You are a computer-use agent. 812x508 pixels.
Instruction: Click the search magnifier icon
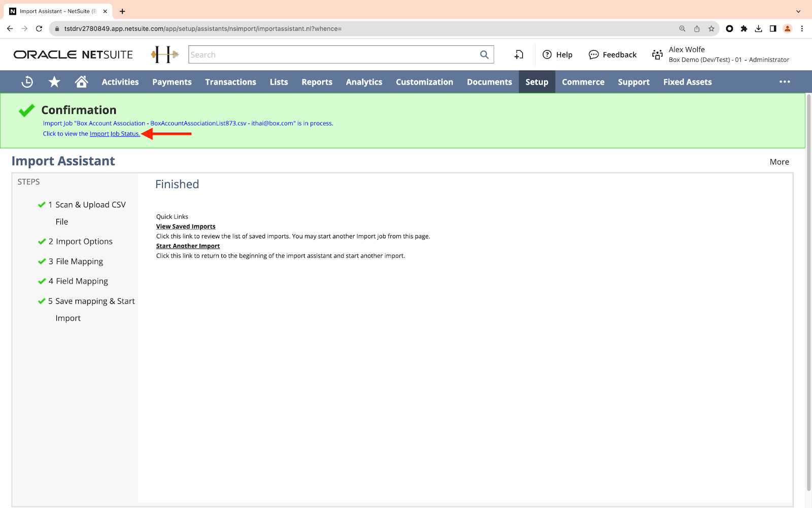coord(484,55)
